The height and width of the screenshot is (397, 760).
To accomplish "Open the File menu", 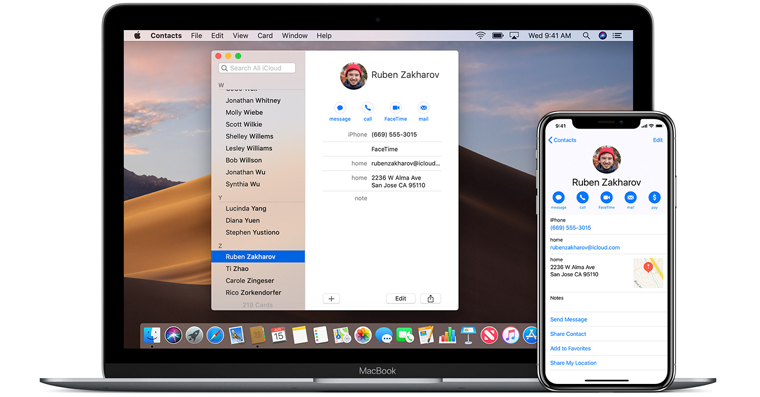I will 196,35.
